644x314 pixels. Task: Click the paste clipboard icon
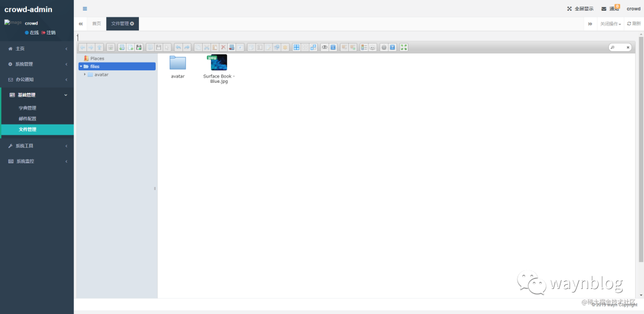(215, 47)
